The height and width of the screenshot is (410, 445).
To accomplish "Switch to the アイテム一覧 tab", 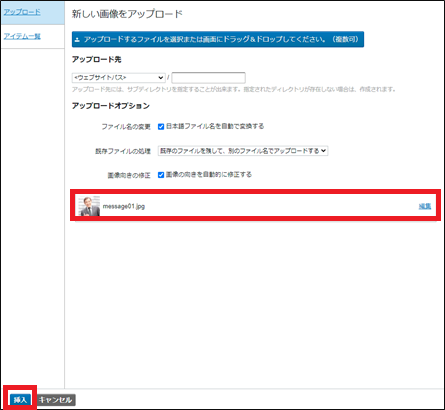I will tap(22, 36).
